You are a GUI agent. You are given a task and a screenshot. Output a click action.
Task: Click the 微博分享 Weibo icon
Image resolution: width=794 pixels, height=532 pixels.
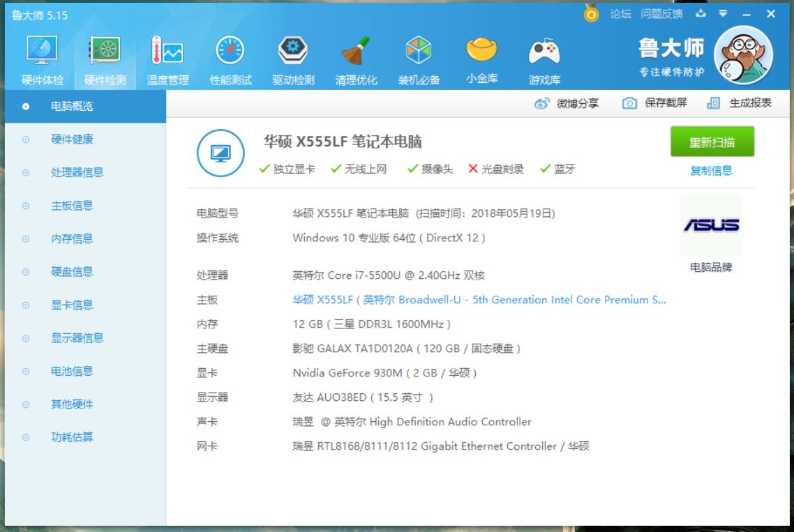(x=542, y=103)
